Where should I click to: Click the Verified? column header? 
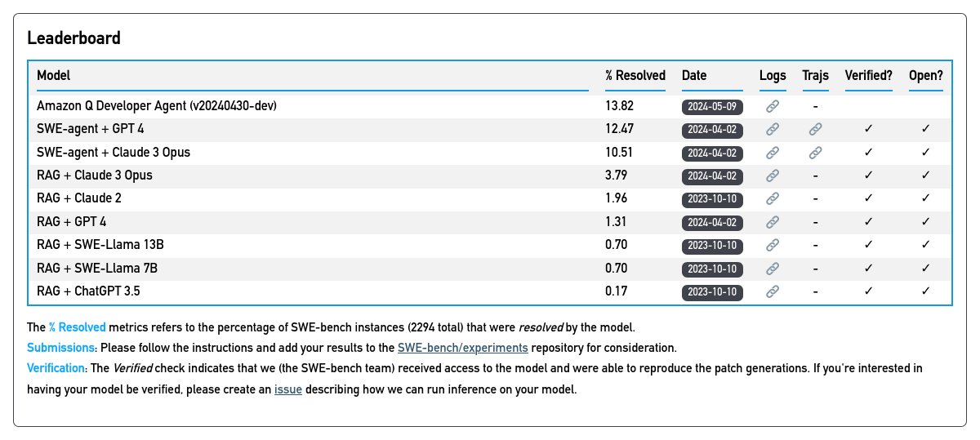[x=869, y=75]
